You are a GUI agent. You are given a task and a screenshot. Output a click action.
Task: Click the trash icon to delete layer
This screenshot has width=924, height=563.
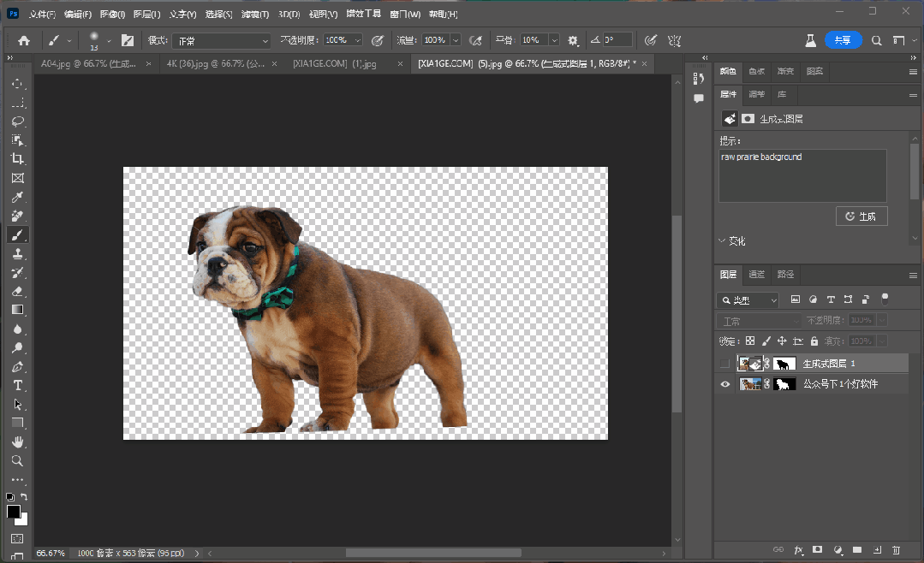click(896, 549)
